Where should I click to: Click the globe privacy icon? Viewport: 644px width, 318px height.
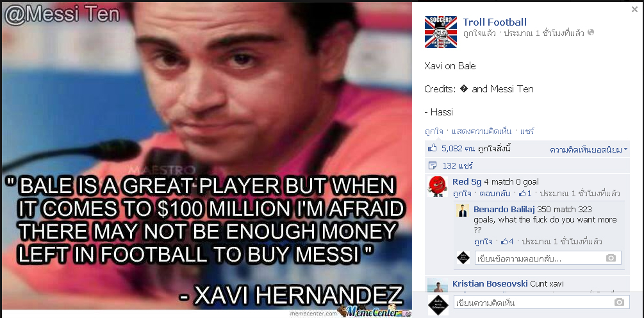pyautogui.click(x=591, y=33)
